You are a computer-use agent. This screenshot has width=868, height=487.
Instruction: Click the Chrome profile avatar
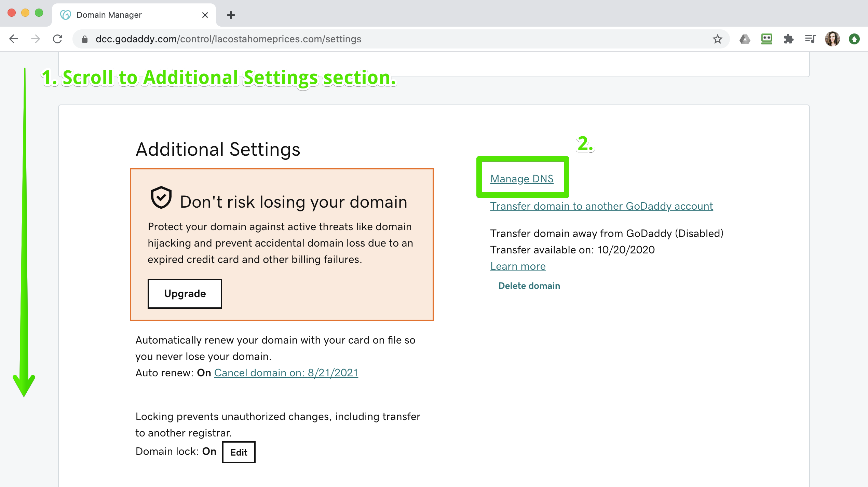832,39
